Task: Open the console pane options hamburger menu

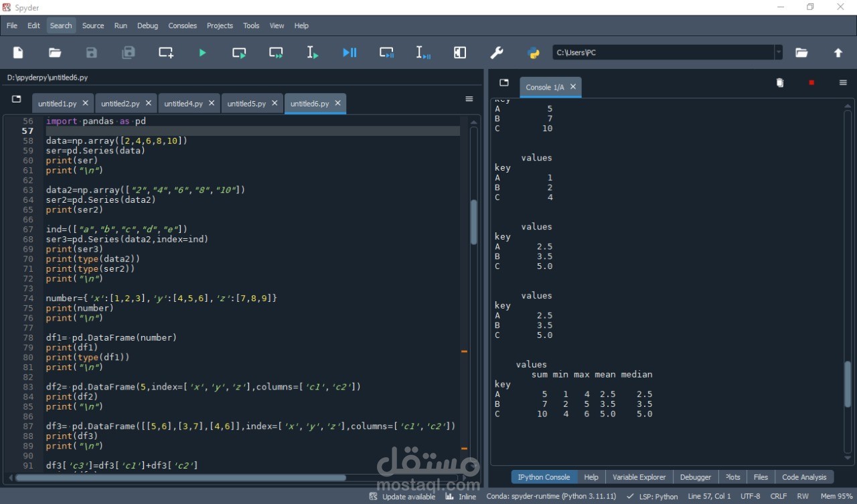Action: (843, 83)
